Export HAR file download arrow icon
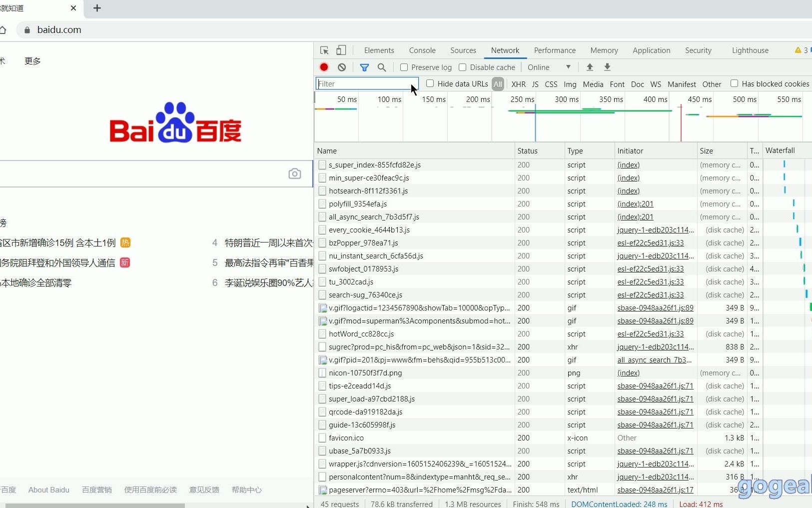The width and height of the screenshot is (812, 508). (607, 67)
